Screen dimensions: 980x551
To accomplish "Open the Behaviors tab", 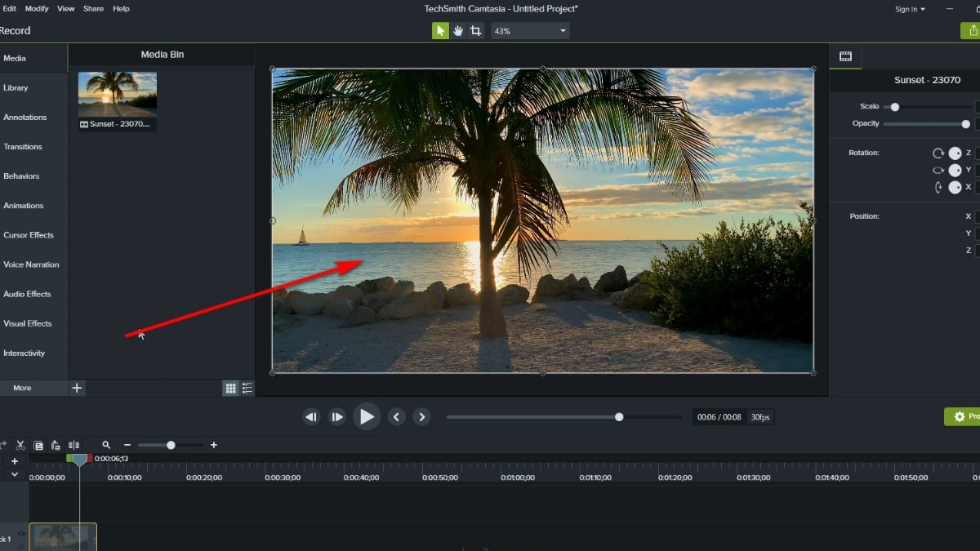I will click(33, 176).
